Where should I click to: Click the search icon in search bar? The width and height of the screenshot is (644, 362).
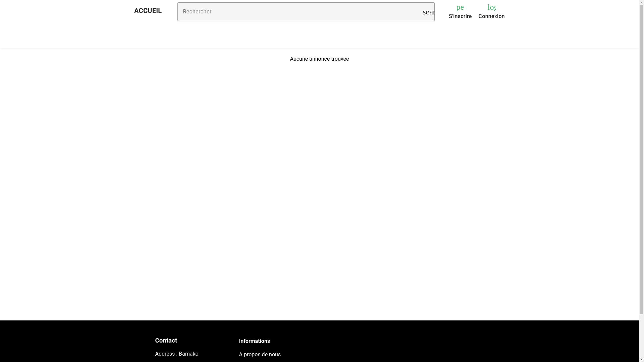click(x=428, y=12)
